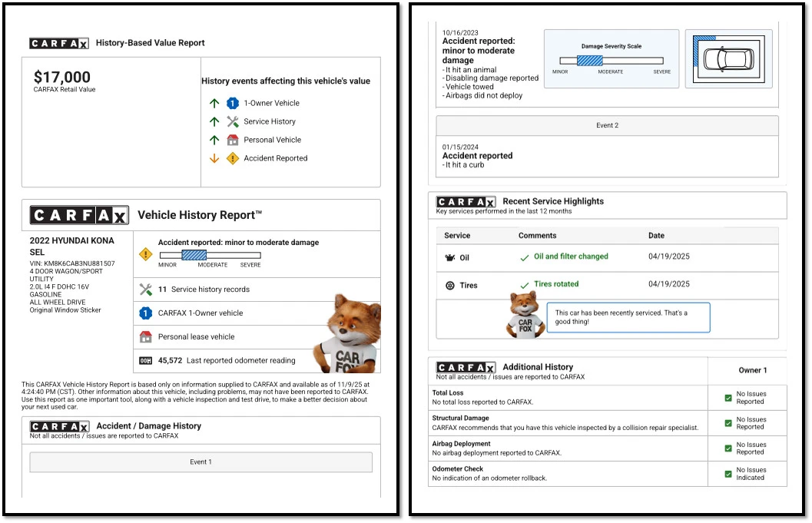Click the Total Loss No Issues Reported checkbox
The image size is (812, 523).
[728, 399]
